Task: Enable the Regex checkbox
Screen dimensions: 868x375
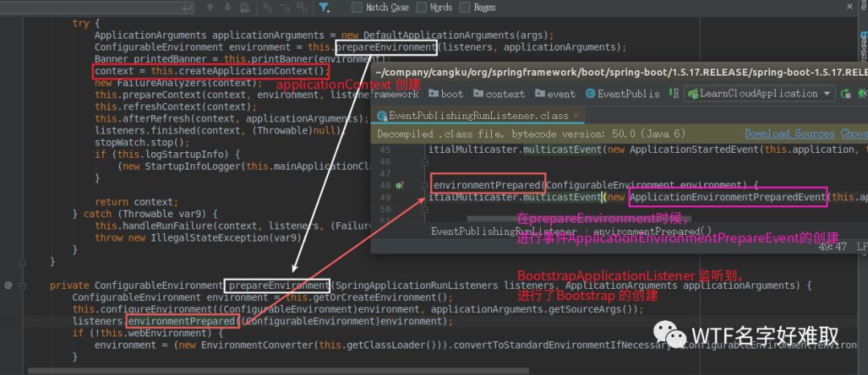Action: point(465,7)
